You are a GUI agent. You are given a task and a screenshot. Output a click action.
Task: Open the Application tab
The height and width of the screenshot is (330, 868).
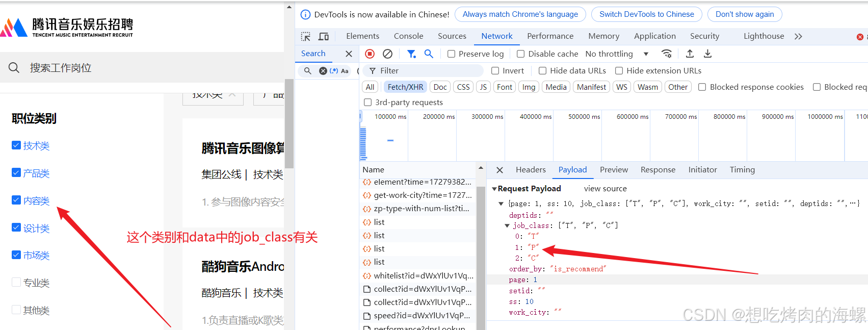point(655,36)
